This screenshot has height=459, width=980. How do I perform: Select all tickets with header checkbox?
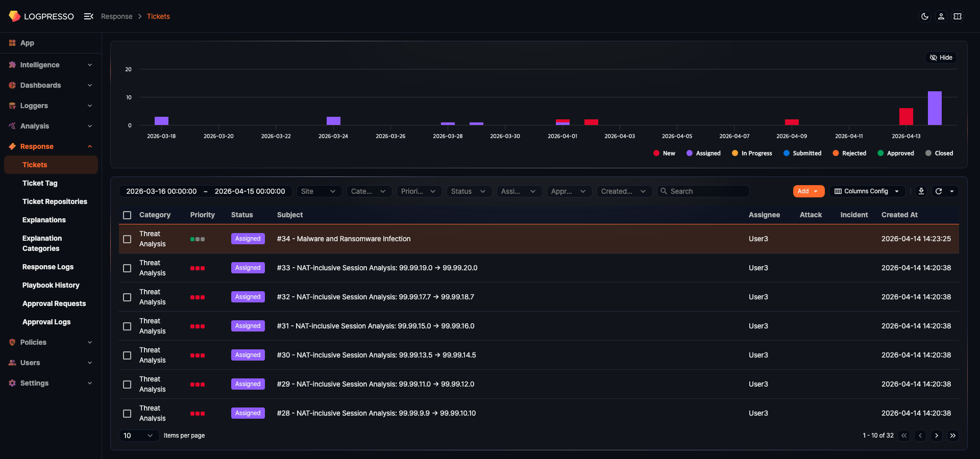(127, 215)
